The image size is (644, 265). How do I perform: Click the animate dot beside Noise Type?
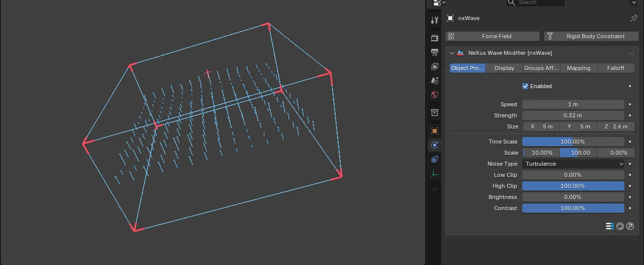630,164
